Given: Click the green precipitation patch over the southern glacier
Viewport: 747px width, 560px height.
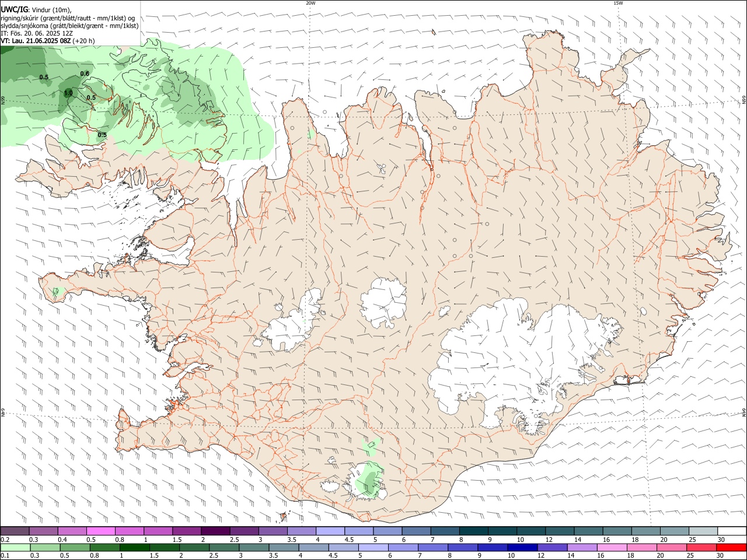Looking at the screenshot, I should (x=368, y=480).
